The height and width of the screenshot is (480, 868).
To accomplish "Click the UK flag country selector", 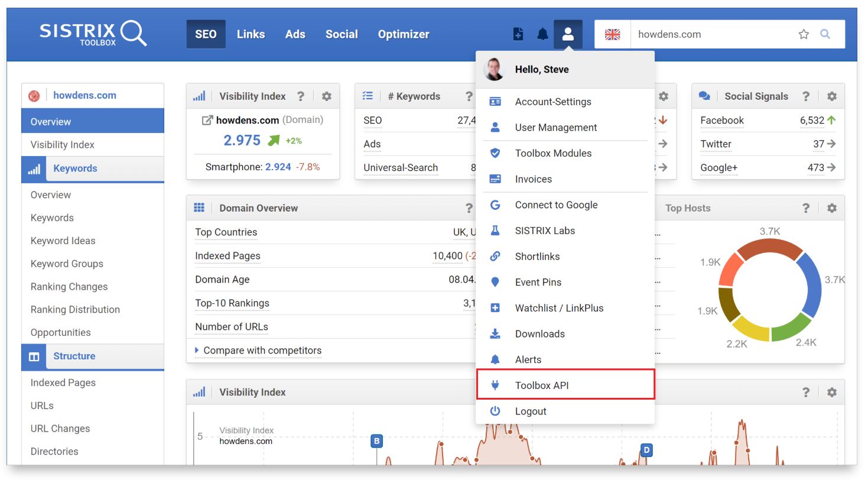I will [612, 34].
